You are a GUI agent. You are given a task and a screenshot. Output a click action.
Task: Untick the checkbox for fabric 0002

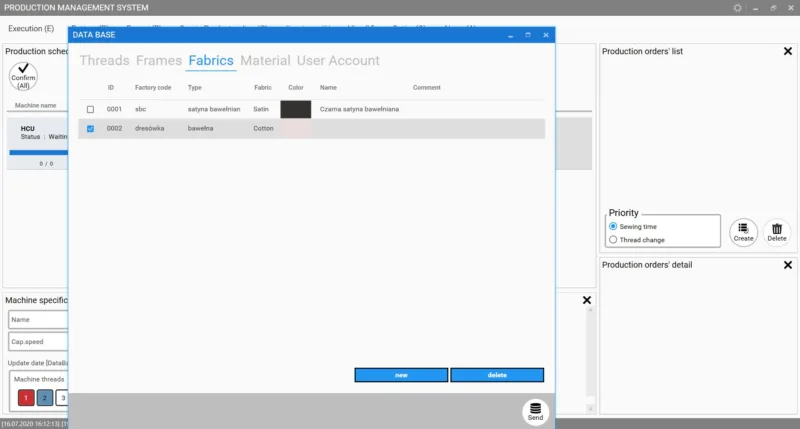(90, 129)
